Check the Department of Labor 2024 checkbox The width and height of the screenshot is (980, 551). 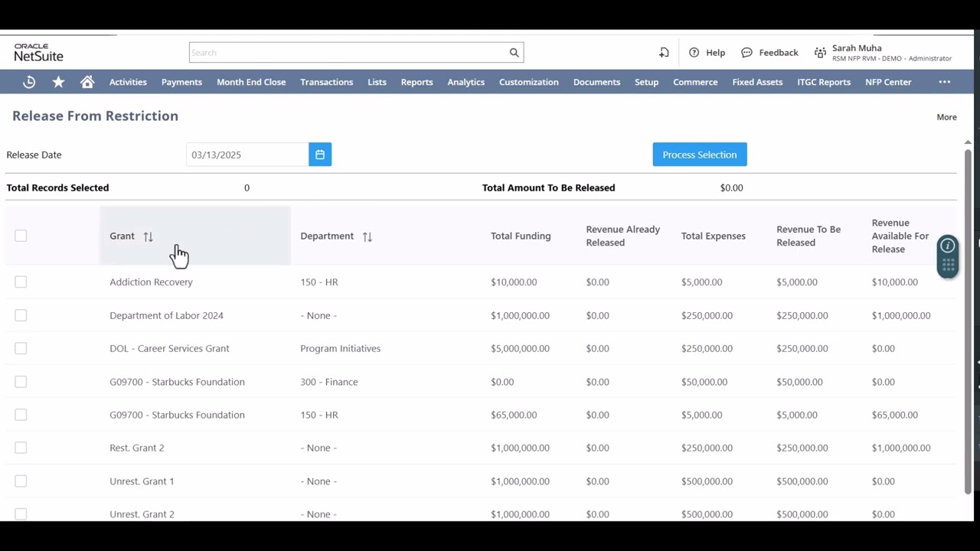pos(21,315)
